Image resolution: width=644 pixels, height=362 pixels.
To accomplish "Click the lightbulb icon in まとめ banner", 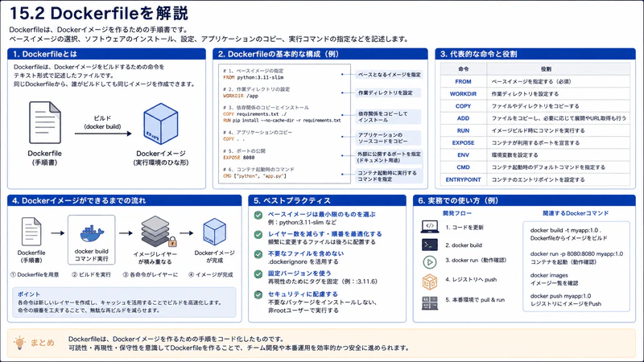I will 19,343.
